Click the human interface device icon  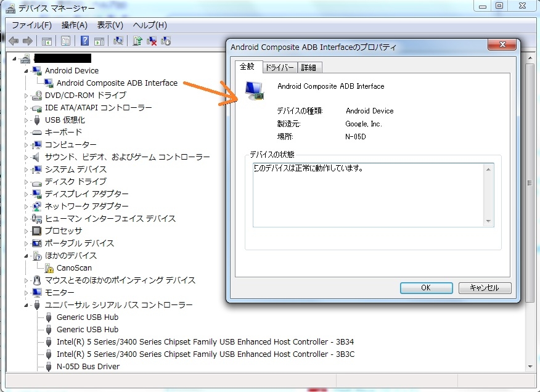coord(36,218)
